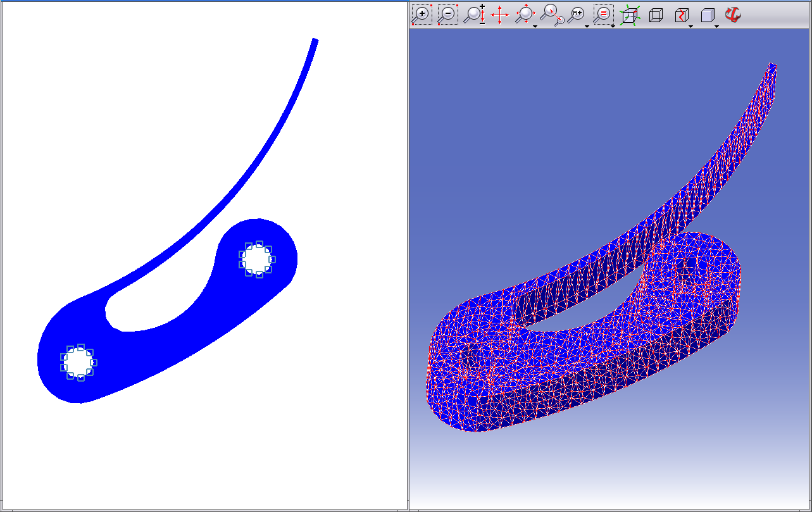This screenshot has height=512, width=812.
Task: Click the red anchor rotate view icon
Action: 733,15
